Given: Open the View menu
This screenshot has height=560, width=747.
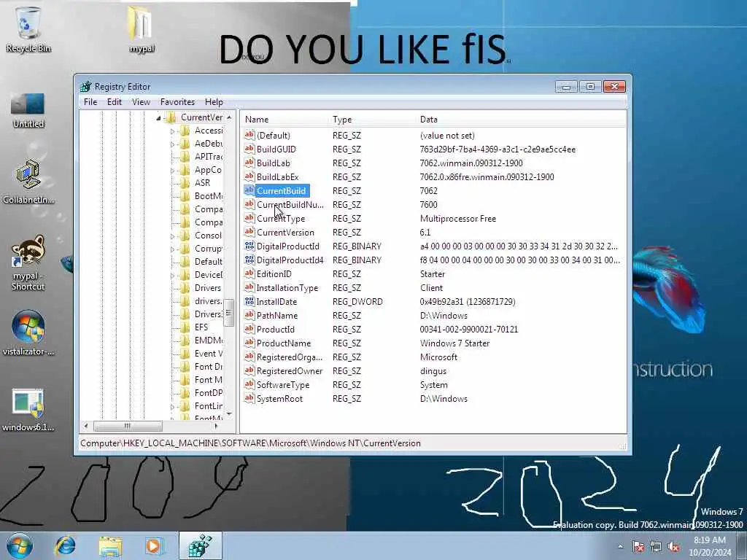Looking at the screenshot, I should tap(141, 102).
